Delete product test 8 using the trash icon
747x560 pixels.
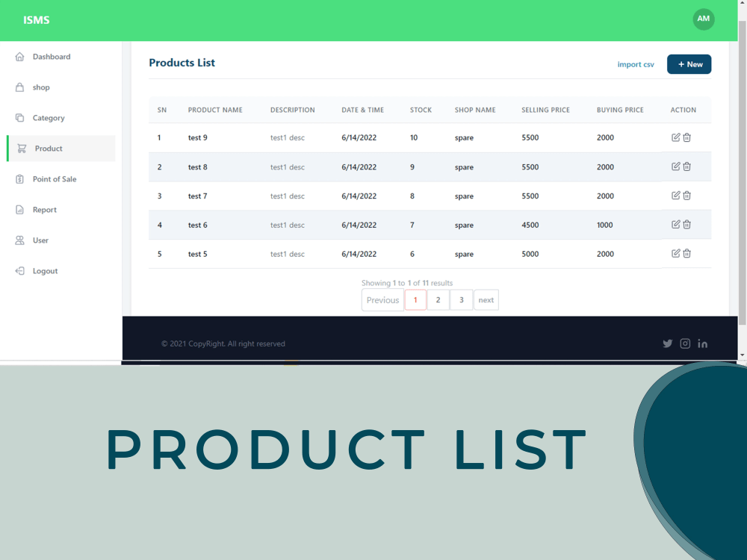[x=686, y=167]
